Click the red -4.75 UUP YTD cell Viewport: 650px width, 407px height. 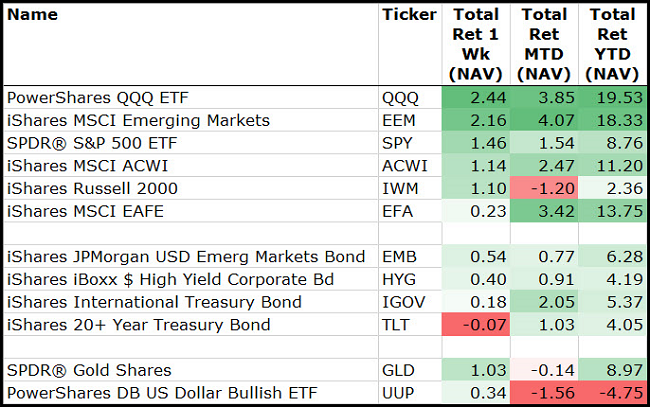pyautogui.click(x=612, y=392)
